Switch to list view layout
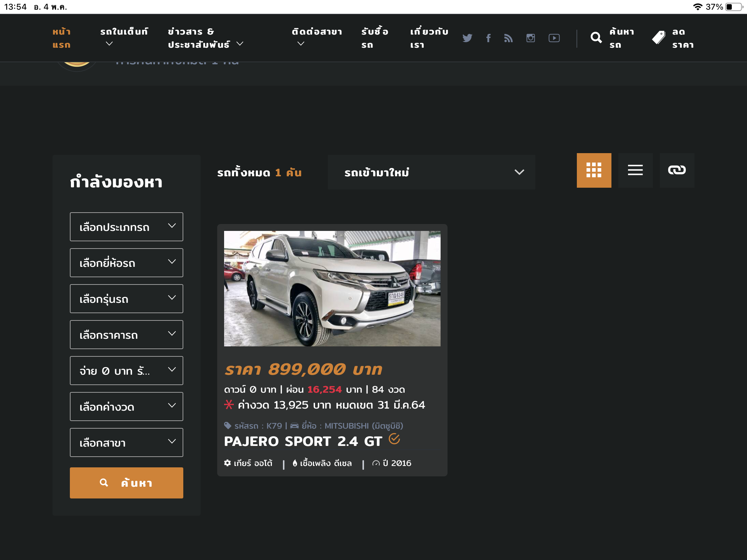Viewport: 747px width, 560px height. pos(635,170)
